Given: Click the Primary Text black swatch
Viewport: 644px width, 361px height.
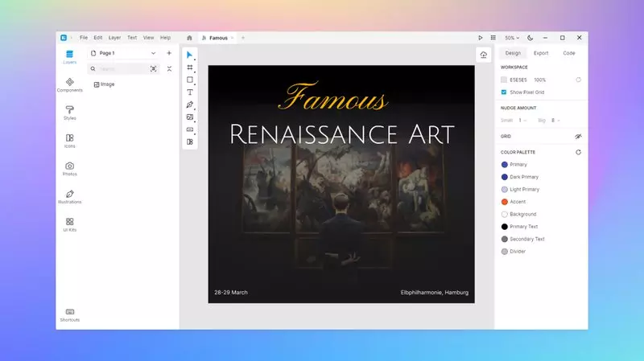Looking at the screenshot, I should pos(505,227).
